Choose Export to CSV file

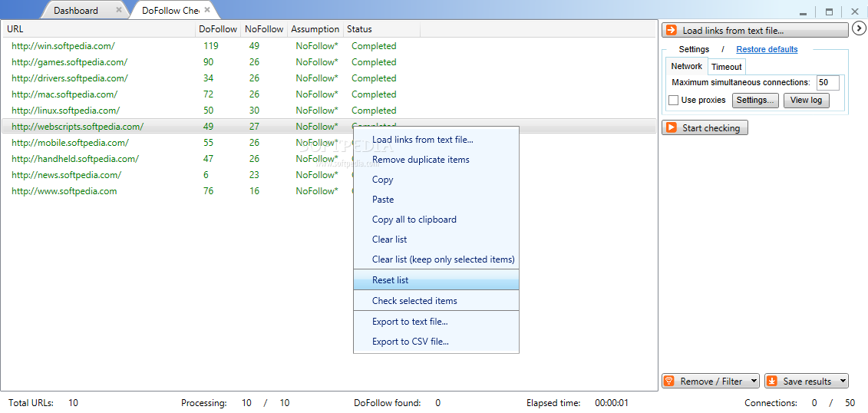point(436,342)
